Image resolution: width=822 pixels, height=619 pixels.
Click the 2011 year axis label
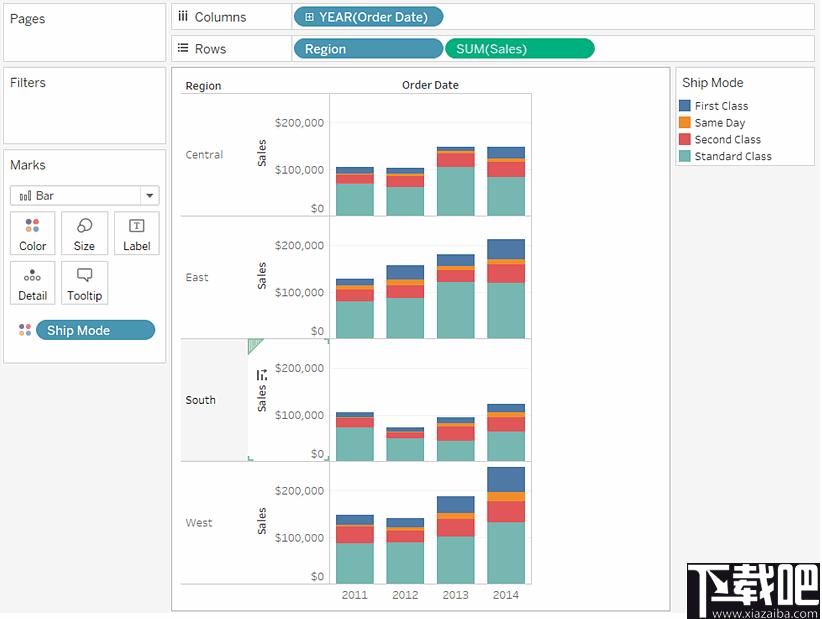354,595
